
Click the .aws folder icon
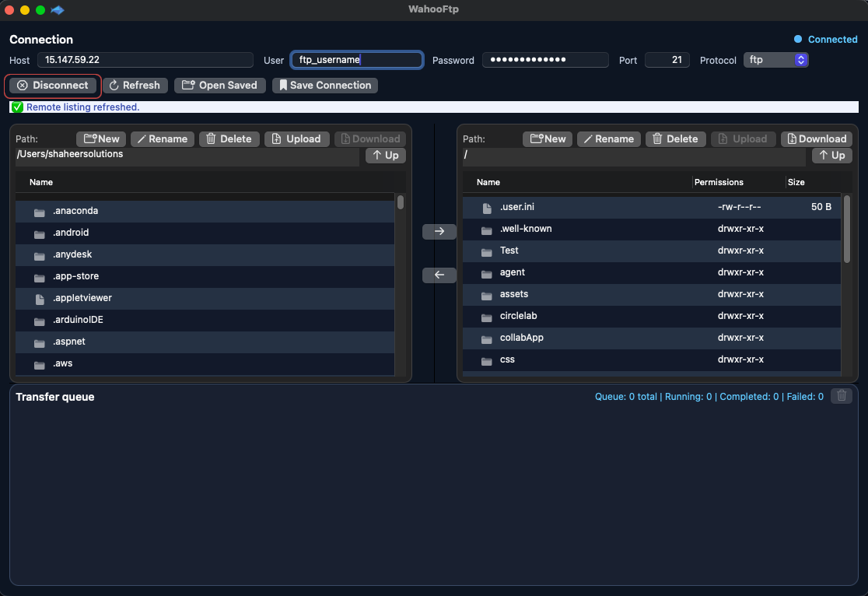[x=40, y=365]
